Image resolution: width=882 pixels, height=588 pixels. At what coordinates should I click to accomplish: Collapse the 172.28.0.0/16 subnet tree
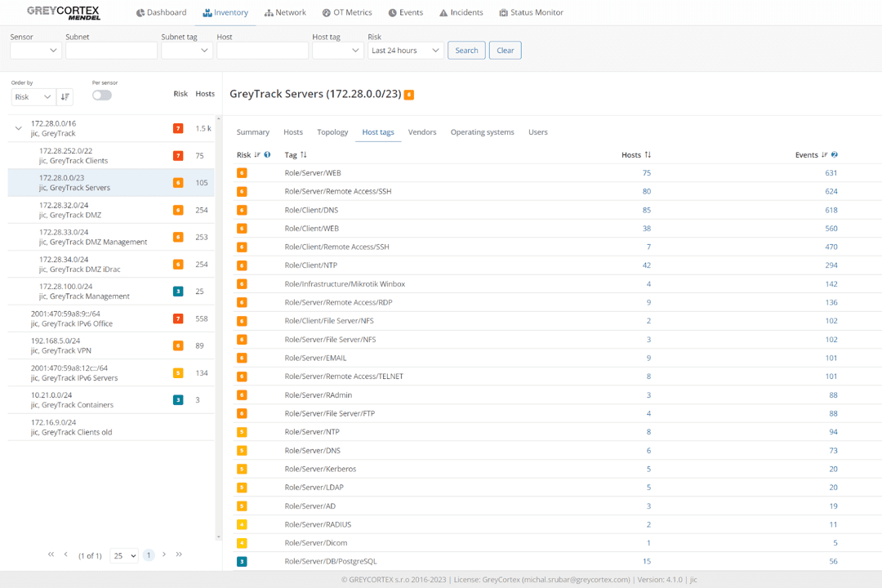[19, 128]
